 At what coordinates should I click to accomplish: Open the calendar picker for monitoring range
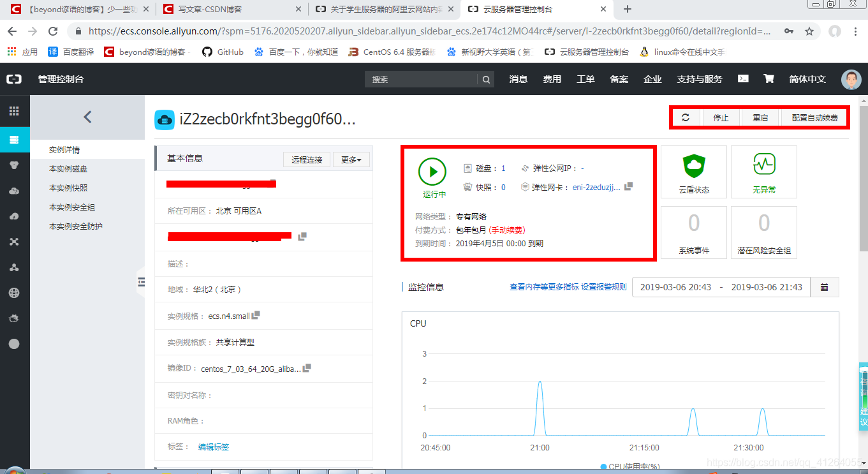click(x=825, y=287)
